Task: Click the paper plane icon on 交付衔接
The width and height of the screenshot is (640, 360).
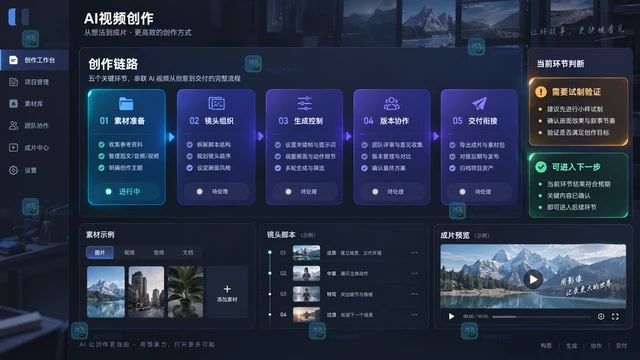Action: pos(479,104)
